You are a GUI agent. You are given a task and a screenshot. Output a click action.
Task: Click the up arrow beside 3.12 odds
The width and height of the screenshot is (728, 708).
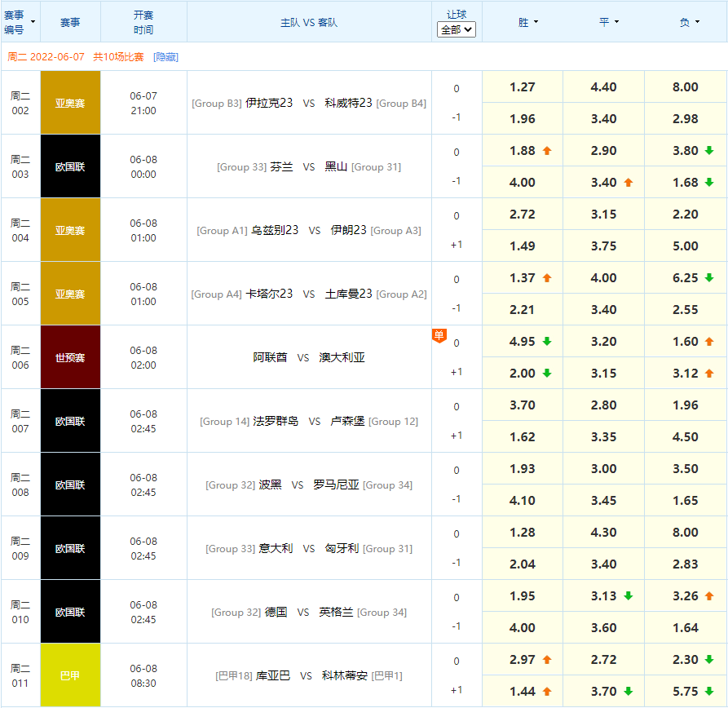pyautogui.click(x=709, y=373)
